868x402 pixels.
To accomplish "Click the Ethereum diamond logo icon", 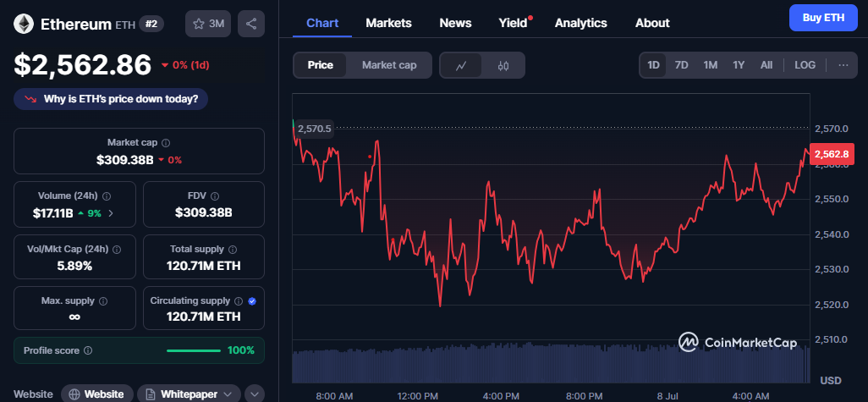I will (x=24, y=24).
